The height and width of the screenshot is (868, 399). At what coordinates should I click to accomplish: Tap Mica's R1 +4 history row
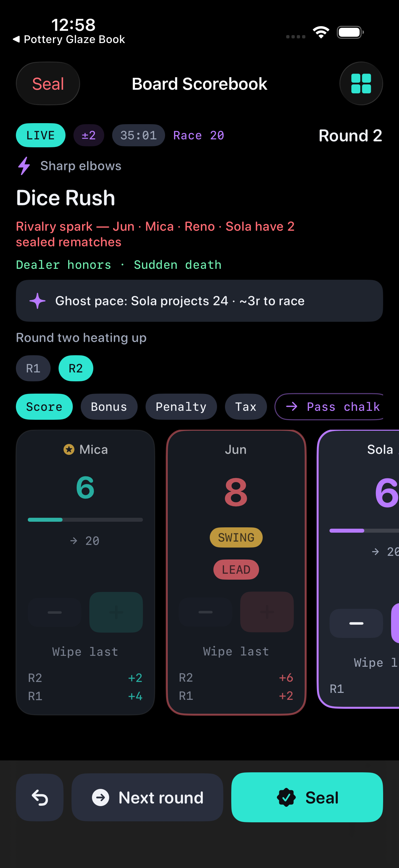click(x=85, y=696)
